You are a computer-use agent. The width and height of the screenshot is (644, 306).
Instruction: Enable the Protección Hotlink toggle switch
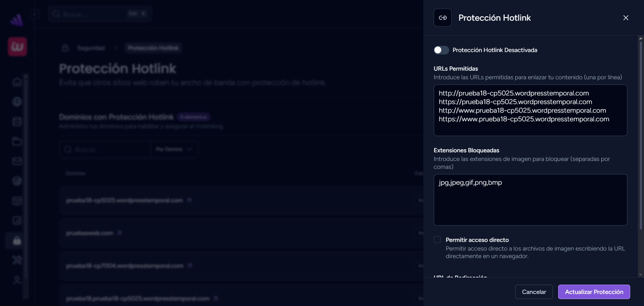441,50
